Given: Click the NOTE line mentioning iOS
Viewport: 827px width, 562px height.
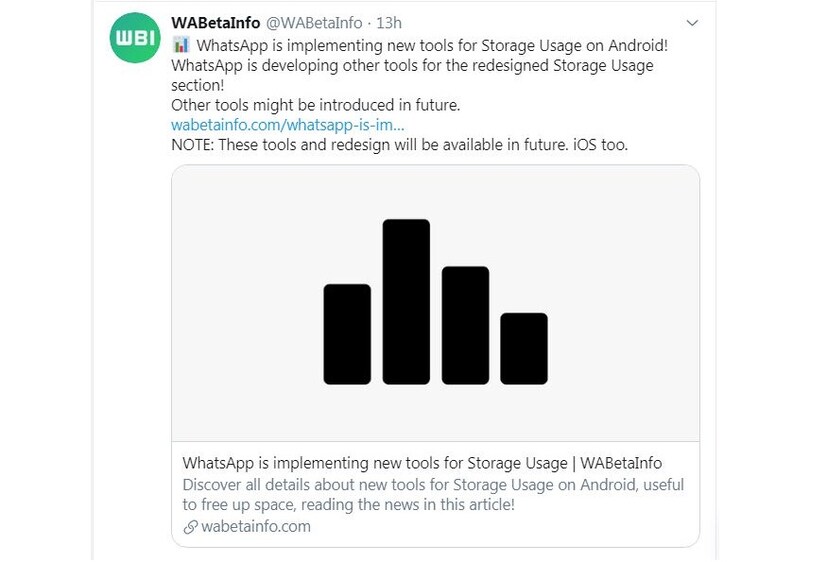Looking at the screenshot, I should coord(399,145).
